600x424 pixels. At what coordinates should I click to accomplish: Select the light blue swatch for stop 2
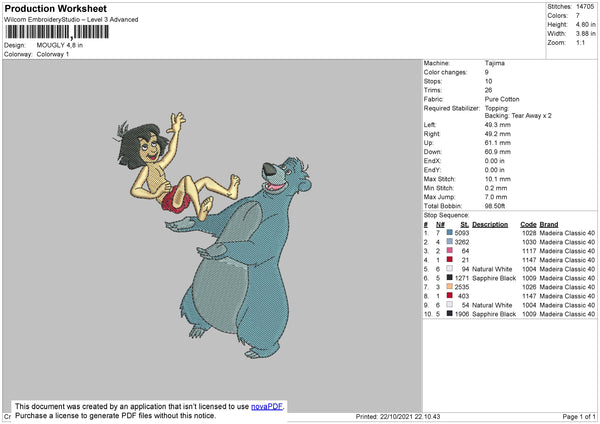(450, 242)
